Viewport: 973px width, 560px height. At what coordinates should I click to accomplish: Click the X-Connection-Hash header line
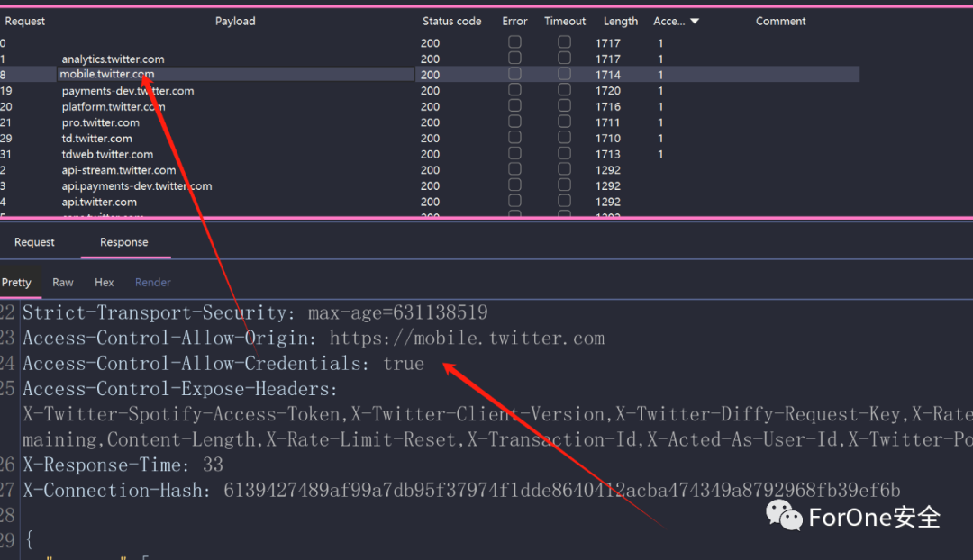pos(461,491)
